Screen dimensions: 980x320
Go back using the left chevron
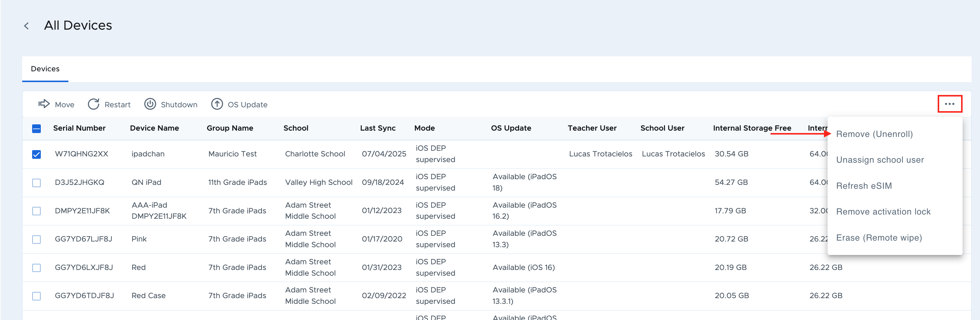pyautogui.click(x=26, y=26)
